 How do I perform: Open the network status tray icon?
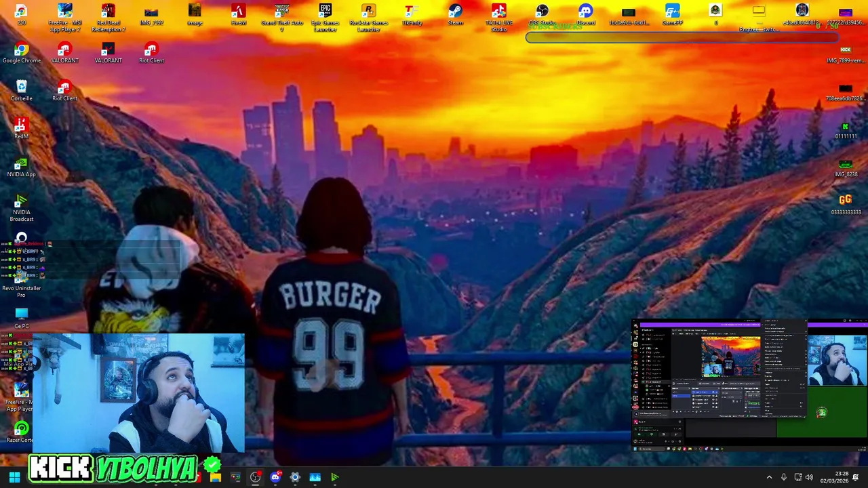click(x=798, y=477)
